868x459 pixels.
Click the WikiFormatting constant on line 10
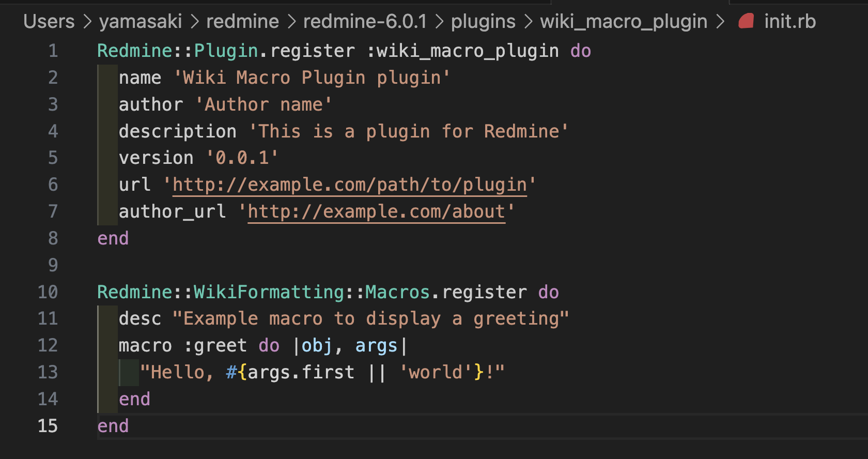[269, 292]
